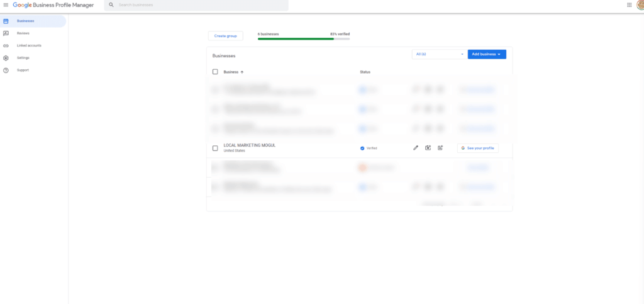Click the See your profile button
This screenshot has width=644, height=304.
(x=477, y=148)
